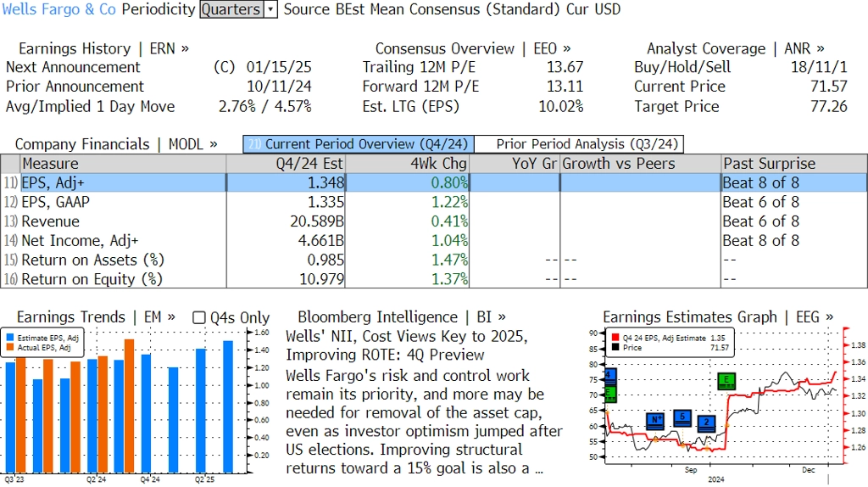The height and width of the screenshot is (487, 868).
Task: Select row 11) EPS, Adj+
Action: [x=434, y=182]
